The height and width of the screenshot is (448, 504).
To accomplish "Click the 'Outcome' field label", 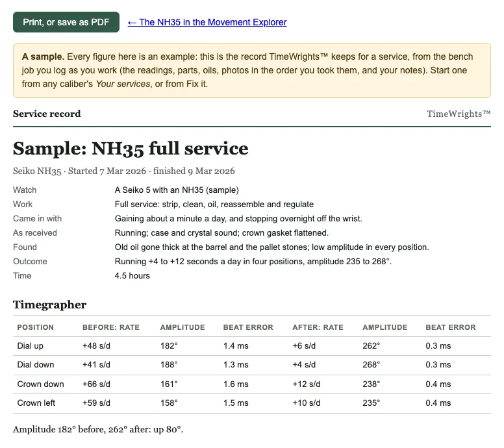I will [x=31, y=261].
